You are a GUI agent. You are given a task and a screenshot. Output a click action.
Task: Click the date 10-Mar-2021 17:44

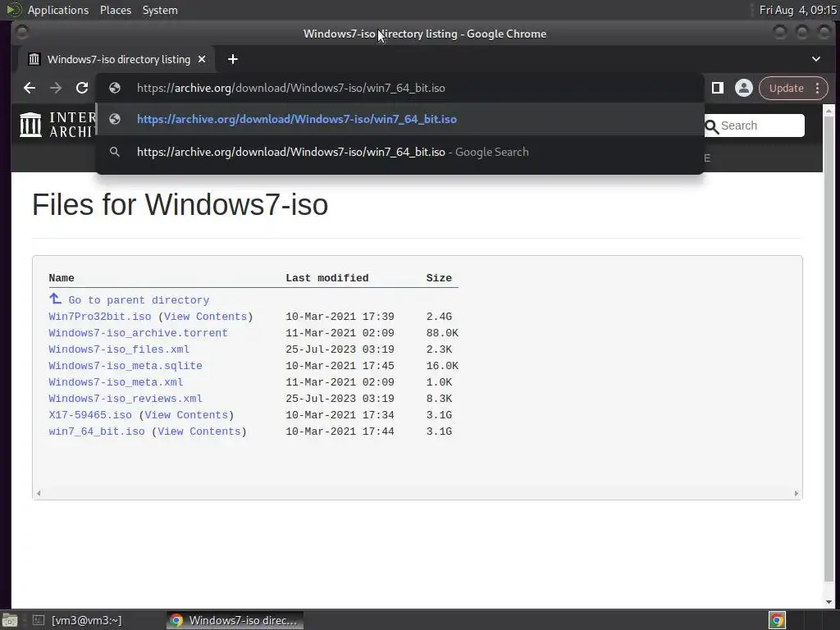point(340,431)
